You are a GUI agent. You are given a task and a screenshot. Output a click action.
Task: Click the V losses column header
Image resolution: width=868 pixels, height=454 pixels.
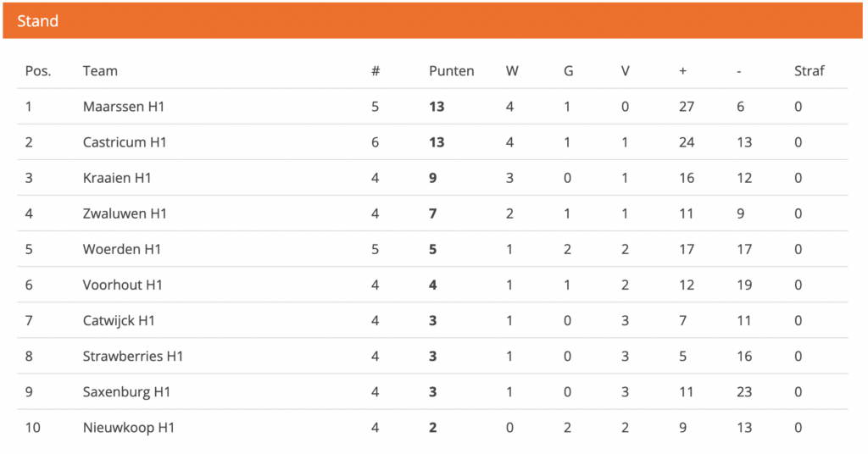(625, 71)
